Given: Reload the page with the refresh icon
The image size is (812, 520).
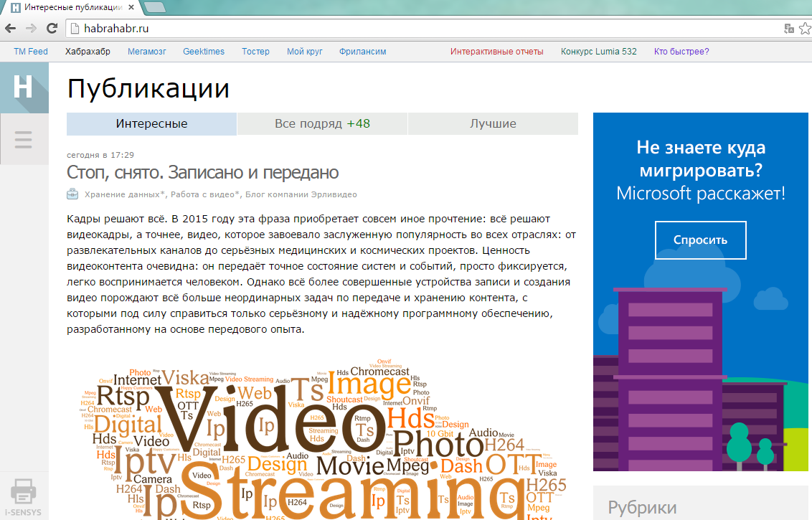Looking at the screenshot, I should pyautogui.click(x=52, y=29).
